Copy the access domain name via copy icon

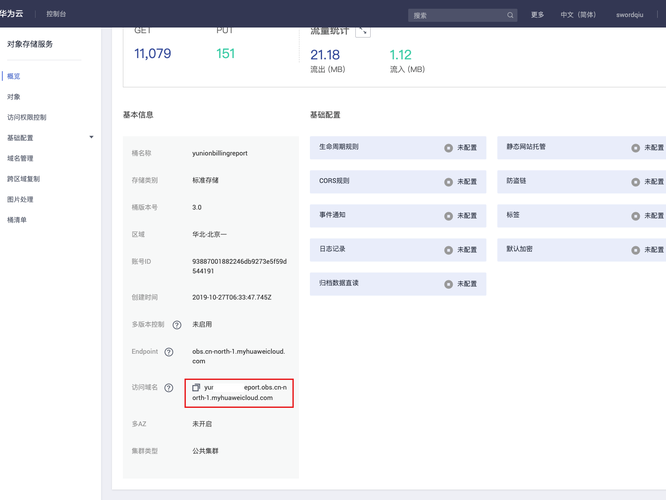coord(196,387)
